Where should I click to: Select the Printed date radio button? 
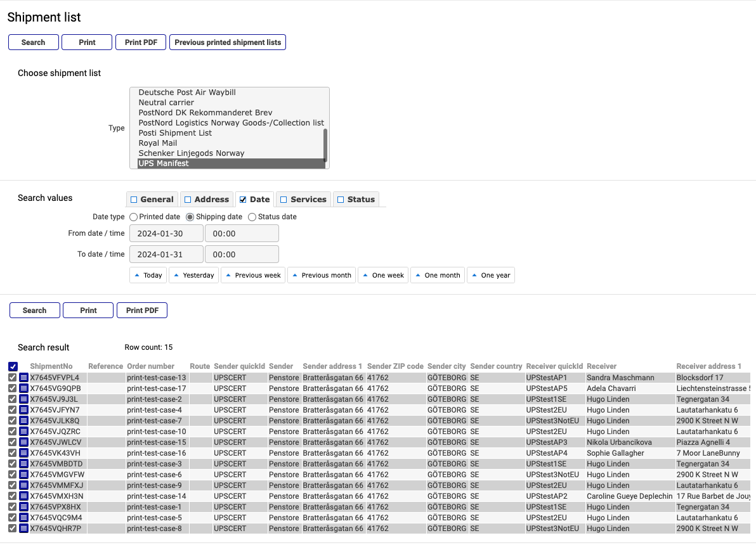click(134, 217)
